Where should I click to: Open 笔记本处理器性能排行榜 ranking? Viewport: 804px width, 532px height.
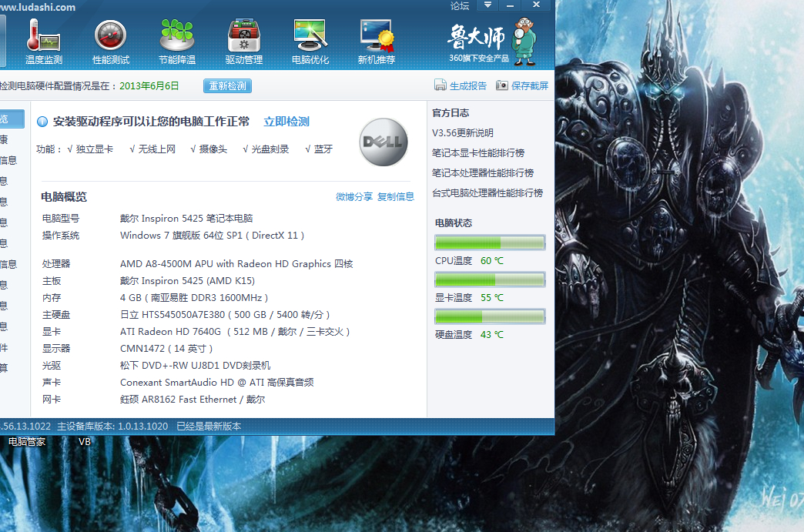483,172
